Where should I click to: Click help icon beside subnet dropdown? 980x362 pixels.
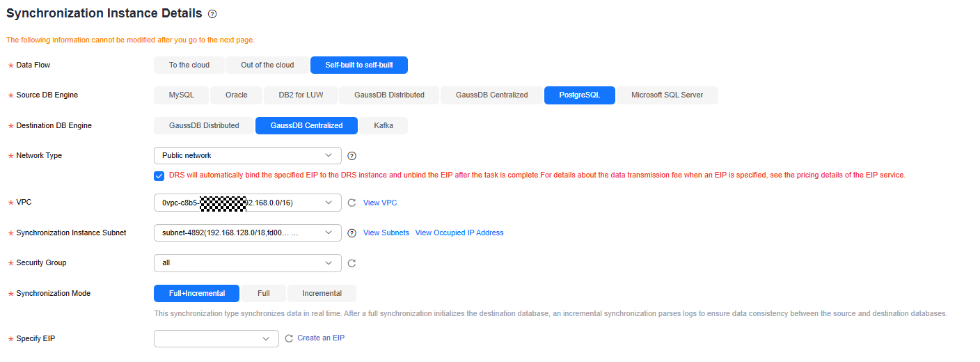coord(351,233)
